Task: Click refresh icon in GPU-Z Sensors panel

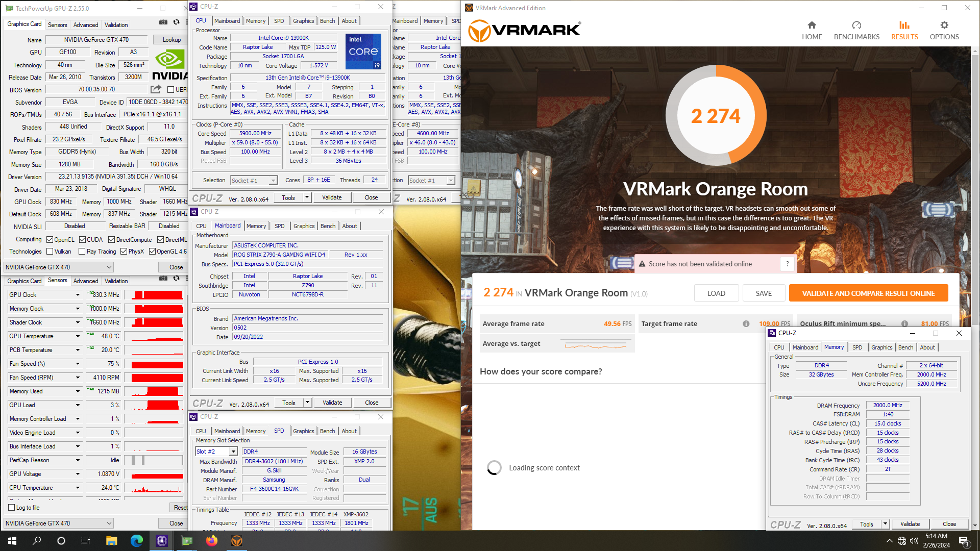Action: (x=177, y=278)
